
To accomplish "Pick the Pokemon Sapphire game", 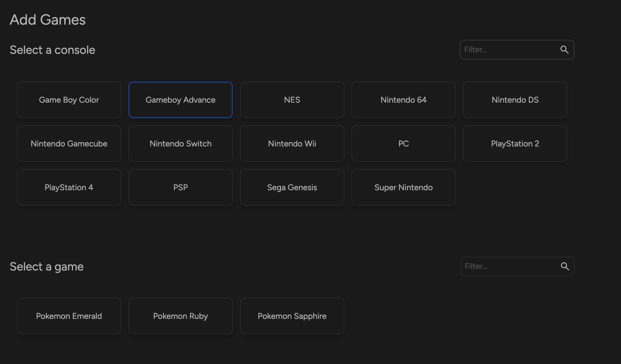I will pyautogui.click(x=292, y=316).
